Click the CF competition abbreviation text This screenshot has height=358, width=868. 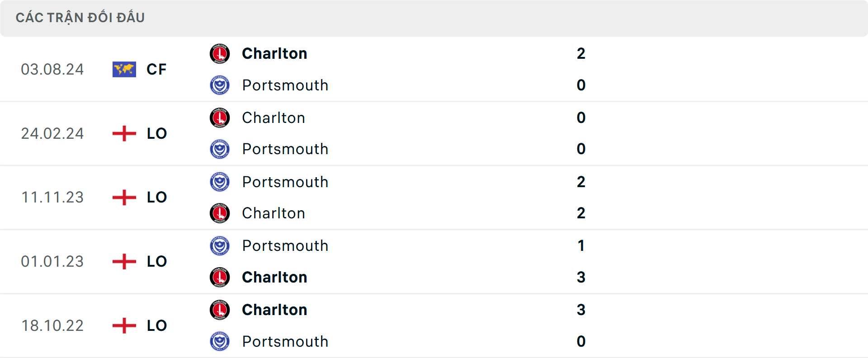156,69
